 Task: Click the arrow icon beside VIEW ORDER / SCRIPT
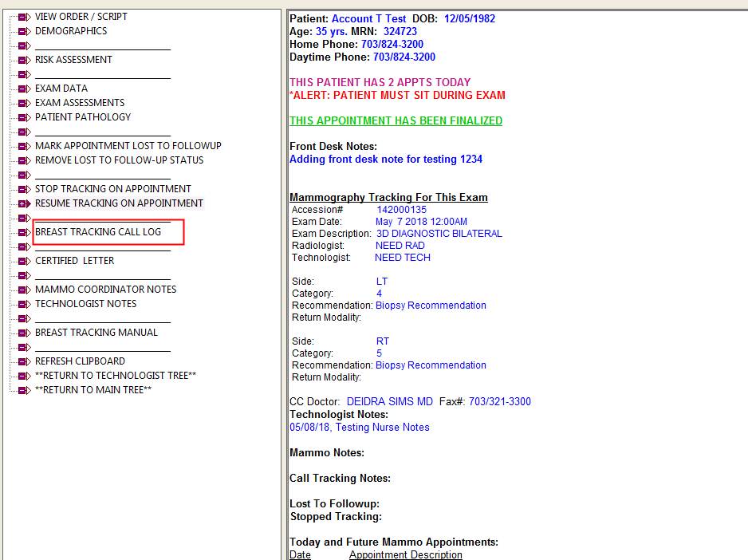25,17
